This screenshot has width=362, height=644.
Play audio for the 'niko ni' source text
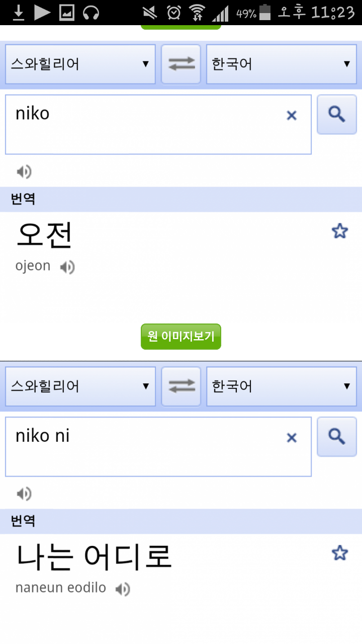click(x=24, y=494)
